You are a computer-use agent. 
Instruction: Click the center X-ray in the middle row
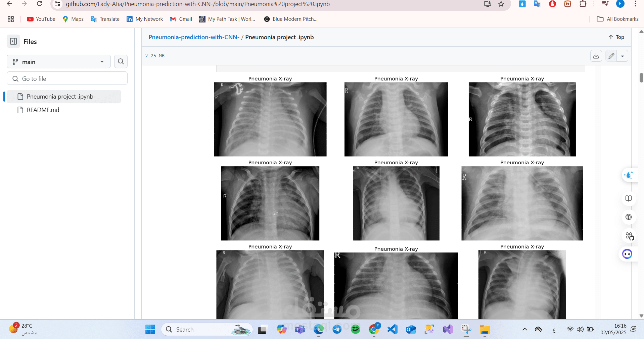pos(396,204)
